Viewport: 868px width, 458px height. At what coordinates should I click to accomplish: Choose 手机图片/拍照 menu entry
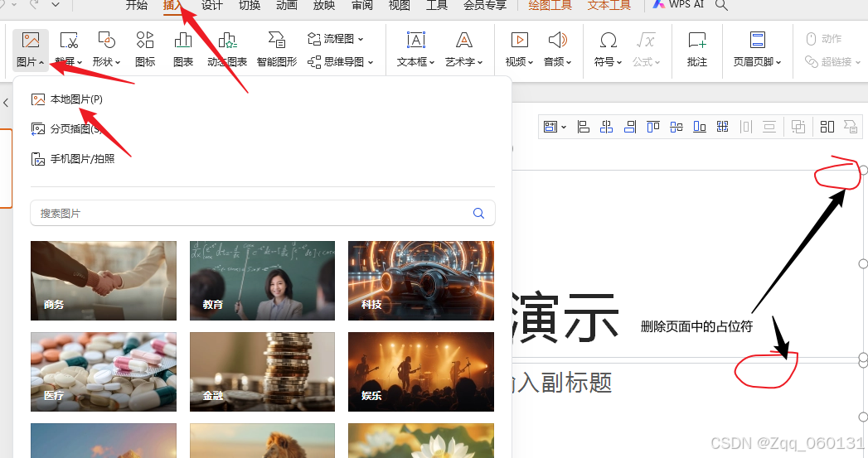[73, 159]
